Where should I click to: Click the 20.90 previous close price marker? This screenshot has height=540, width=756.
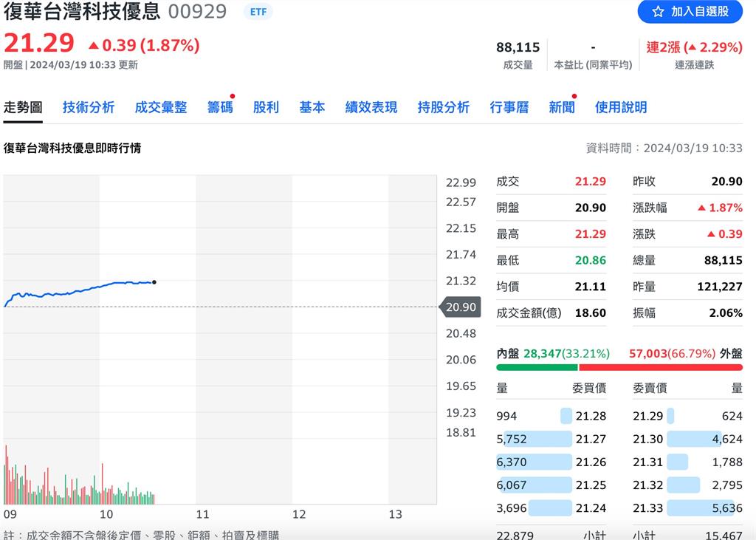(461, 307)
